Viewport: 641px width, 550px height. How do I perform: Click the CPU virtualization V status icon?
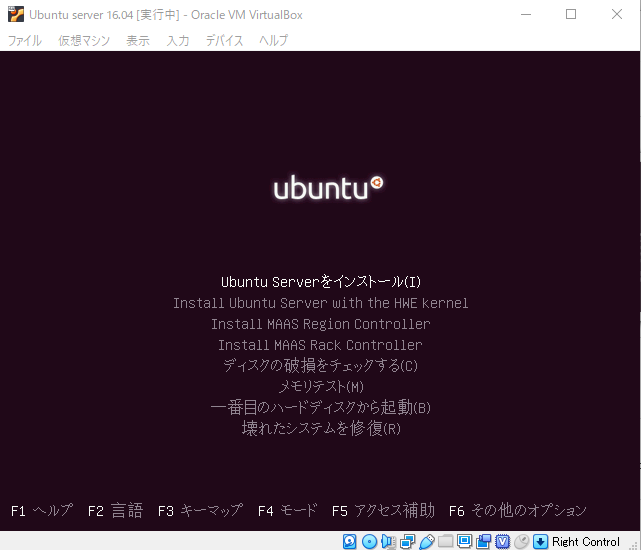502,541
